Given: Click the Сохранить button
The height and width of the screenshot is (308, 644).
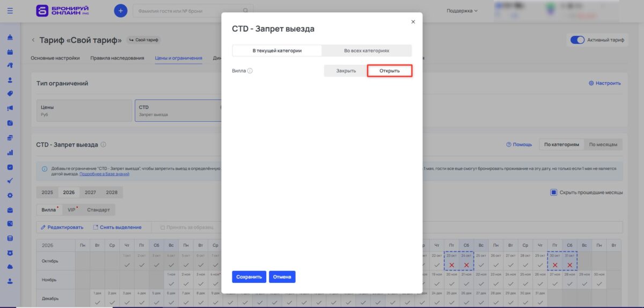Looking at the screenshot, I should coord(249,277).
